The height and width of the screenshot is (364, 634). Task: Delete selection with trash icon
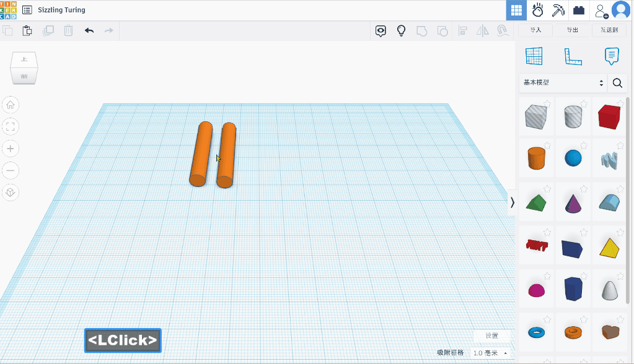point(68,31)
